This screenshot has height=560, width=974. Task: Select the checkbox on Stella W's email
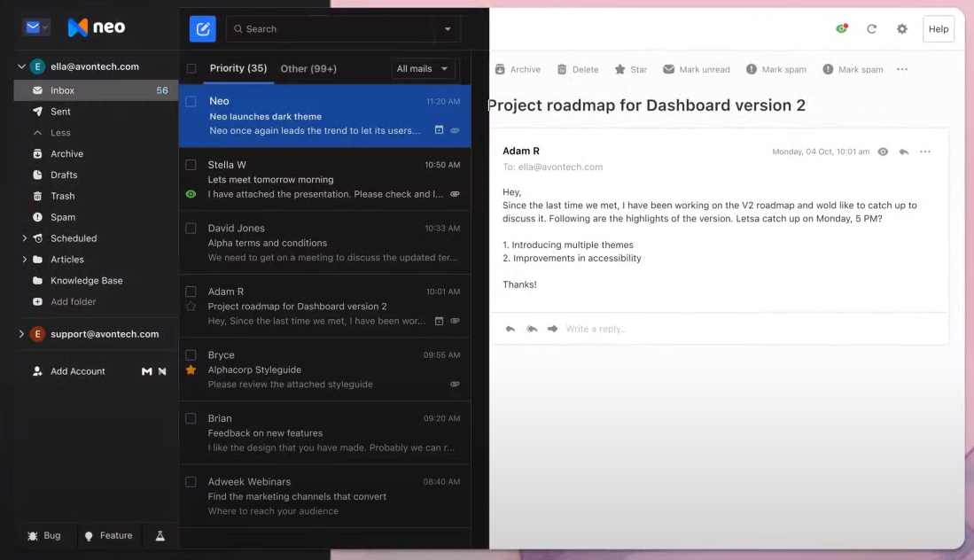tap(191, 164)
